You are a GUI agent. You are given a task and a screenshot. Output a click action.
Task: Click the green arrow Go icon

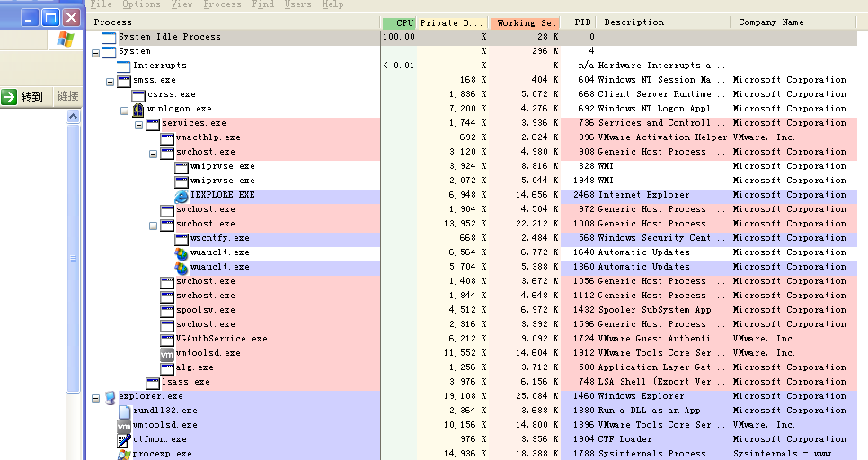pos(9,96)
